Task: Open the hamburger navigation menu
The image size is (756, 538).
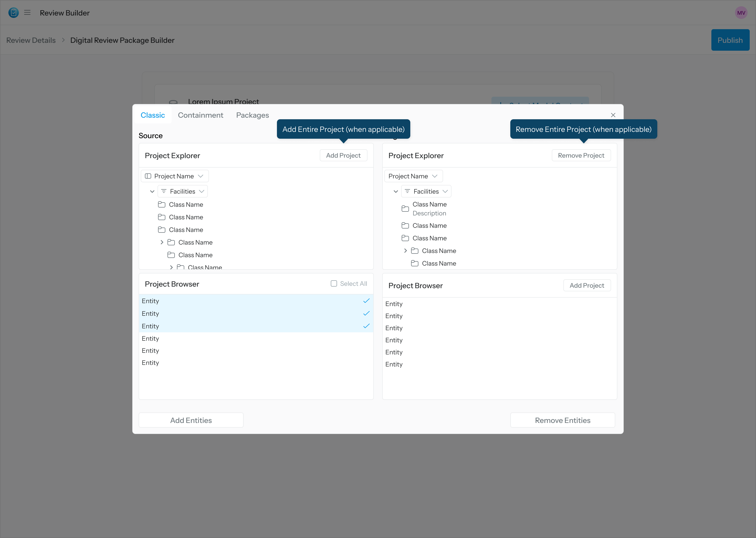Action: [x=28, y=13]
